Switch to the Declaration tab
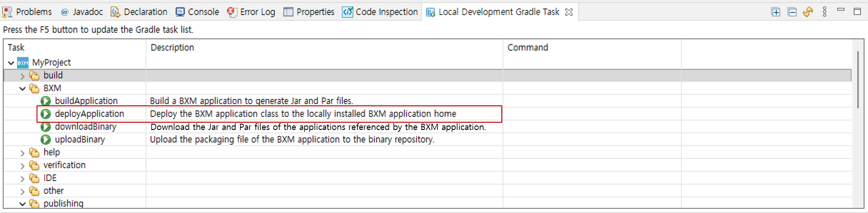The width and height of the screenshot is (868, 213). pyautogui.click(x=139, y=12)
